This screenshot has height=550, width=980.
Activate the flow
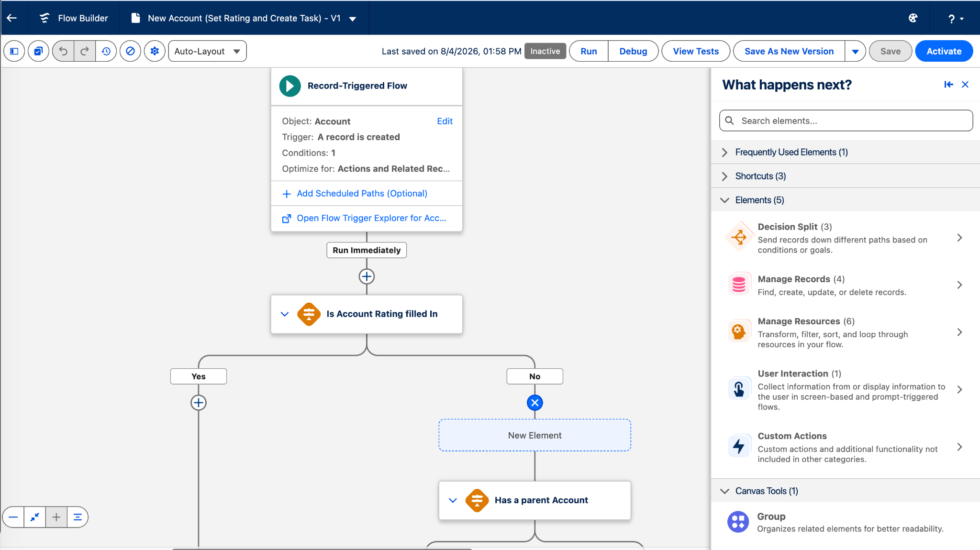pyautogui.click(x=944, y=51)
